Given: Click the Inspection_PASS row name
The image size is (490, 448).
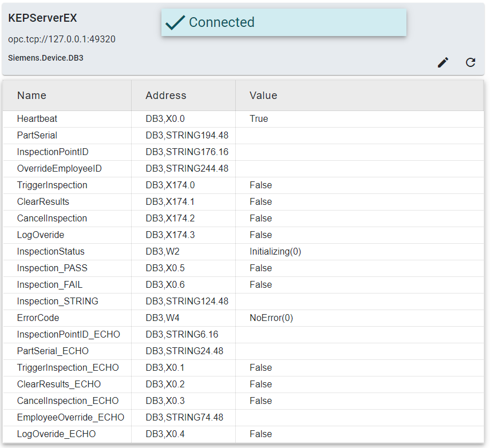Looking at the screenshot, I should [52, 268].
